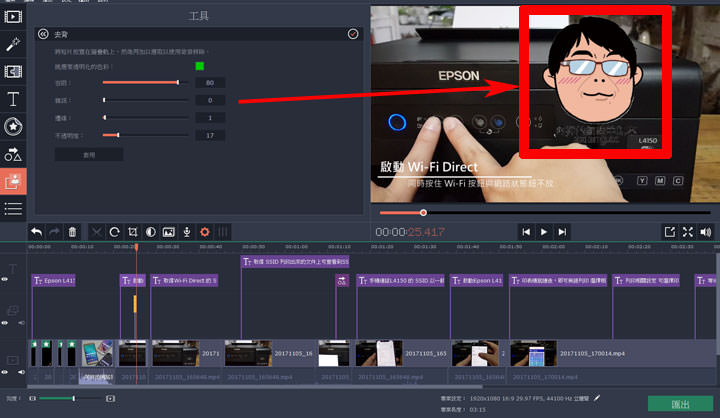Go back from Chroma Key panel

[x=43, y=34]
